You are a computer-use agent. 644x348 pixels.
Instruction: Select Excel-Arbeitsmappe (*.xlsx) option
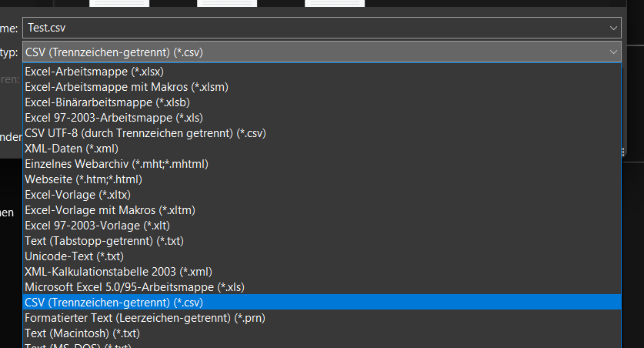click(x=95, y=72)
